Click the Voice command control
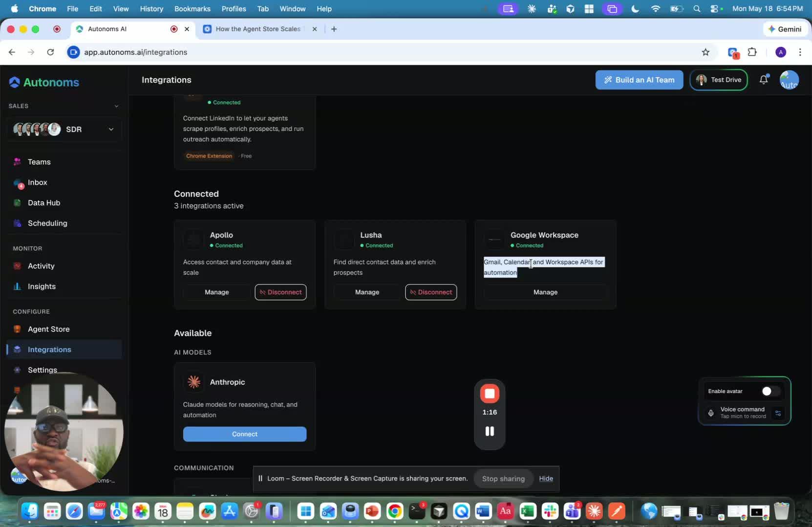This screenshot has height=527, width=812. [x=744, y=413]
